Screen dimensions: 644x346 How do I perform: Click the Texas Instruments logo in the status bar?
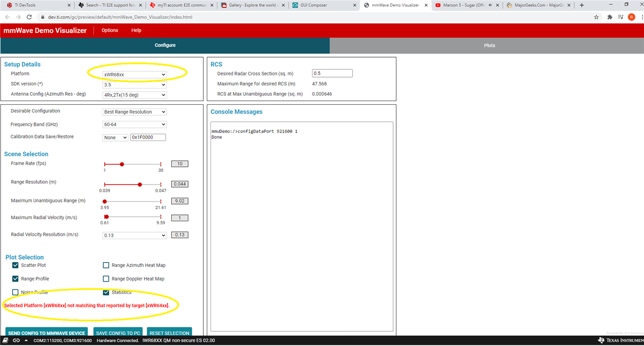[620, 340]
